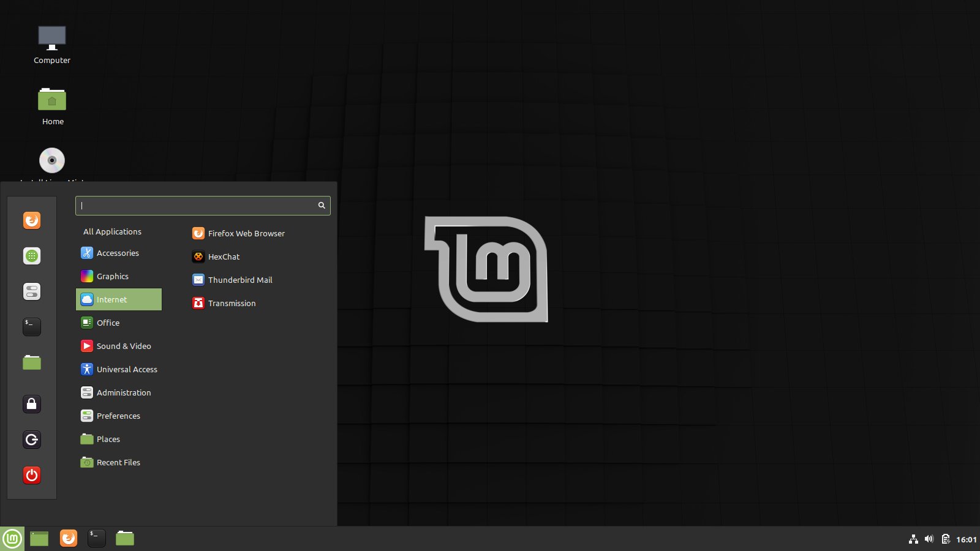This screenshot has width=980, height=551.
Task: Open System Settings from favorites sidebar
Action: [32, 291]
